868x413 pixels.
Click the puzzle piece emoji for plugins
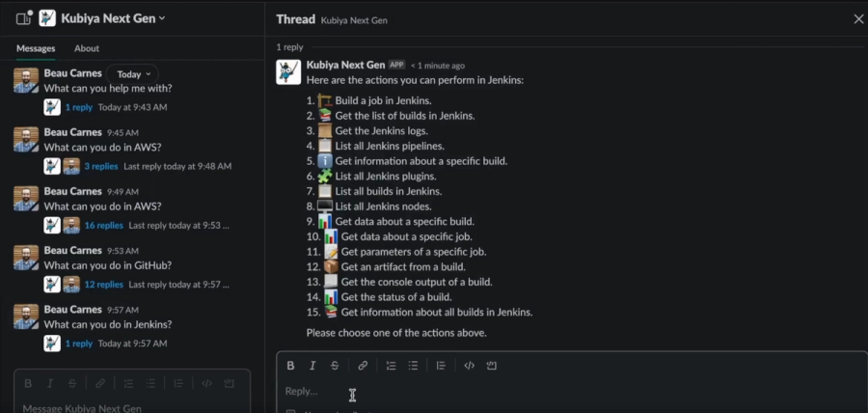(325, 176)
